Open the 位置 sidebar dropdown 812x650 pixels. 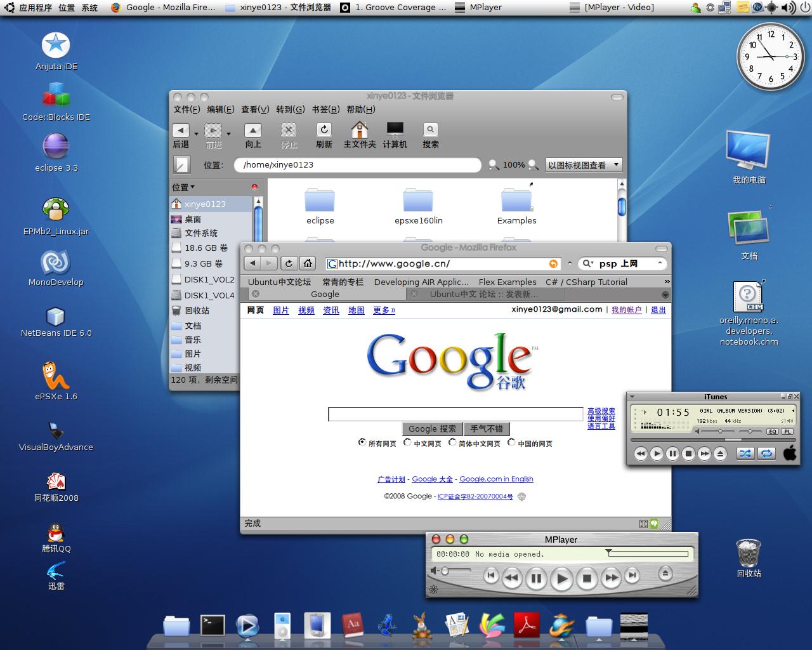click(183, 187)
